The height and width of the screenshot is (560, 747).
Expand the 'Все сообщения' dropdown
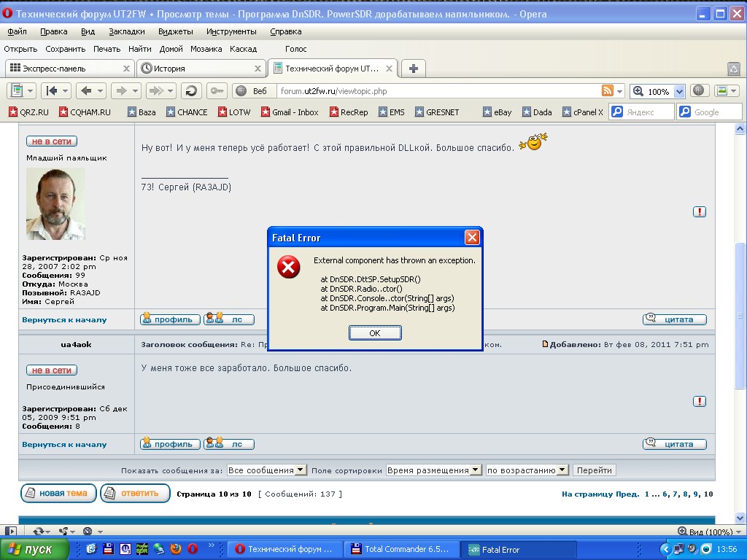(301, 470)
